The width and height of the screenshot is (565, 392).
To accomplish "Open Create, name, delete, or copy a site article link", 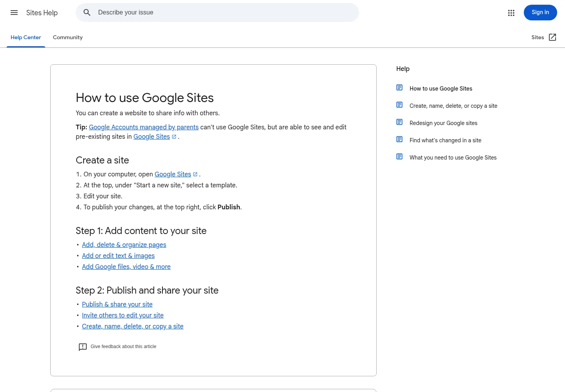I will [133, 326].
